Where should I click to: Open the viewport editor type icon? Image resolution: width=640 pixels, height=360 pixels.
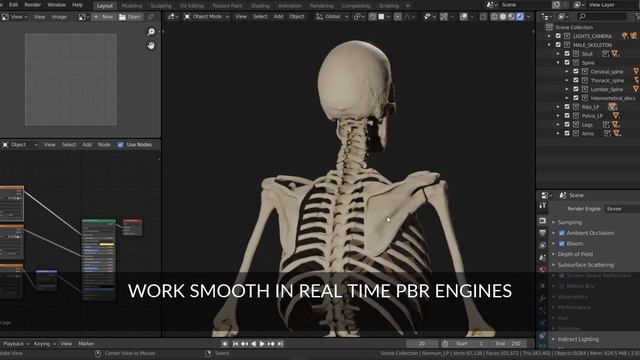pyautogui.click(x=172, y=17)
